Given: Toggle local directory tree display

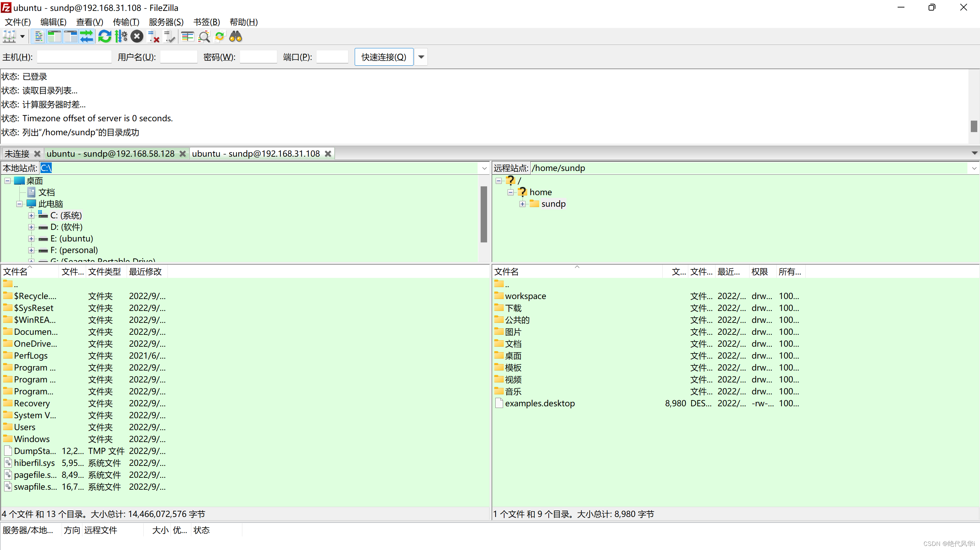Looking at the screenshot, I should 54,36.
